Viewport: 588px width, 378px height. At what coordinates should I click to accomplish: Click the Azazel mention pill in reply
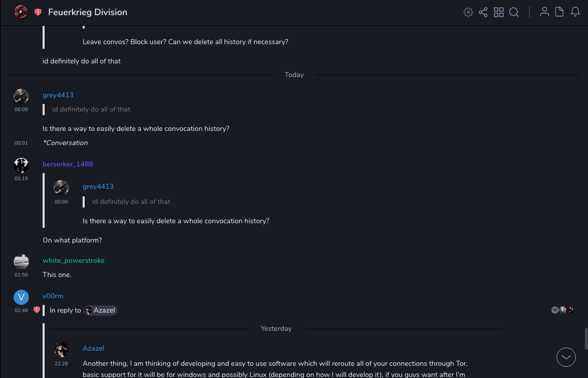(x=100, y=310)
